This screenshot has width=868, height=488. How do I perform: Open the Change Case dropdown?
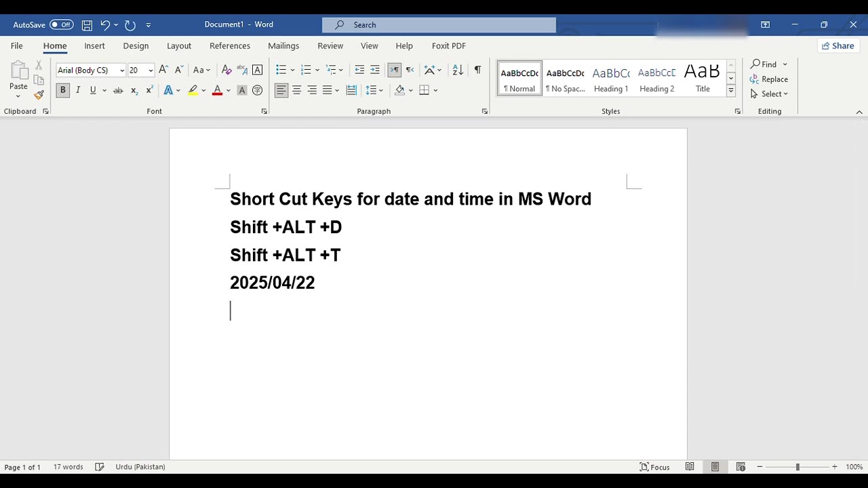[201, 70]
